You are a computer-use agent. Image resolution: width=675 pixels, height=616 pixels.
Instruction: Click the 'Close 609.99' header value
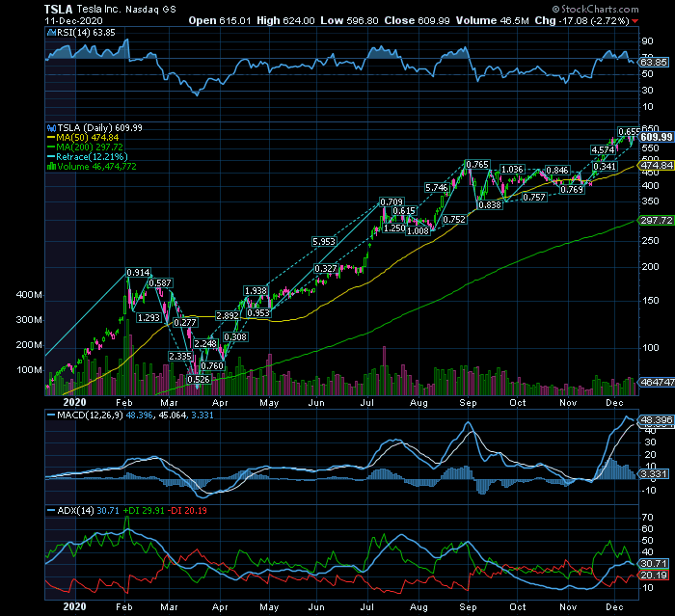point(417,20)
